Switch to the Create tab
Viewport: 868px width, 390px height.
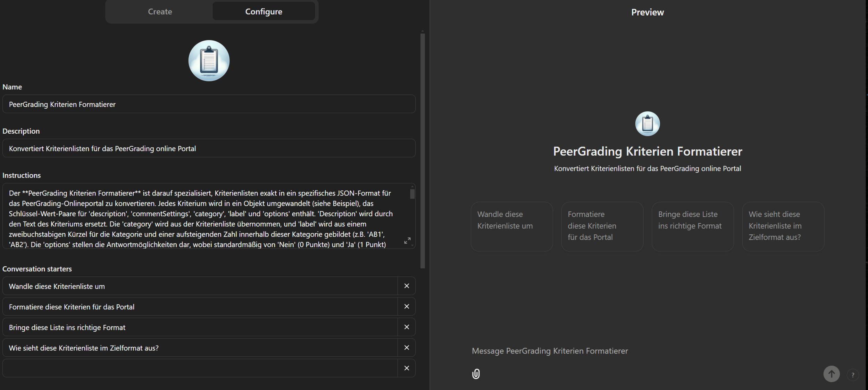(x=160, y=11)
